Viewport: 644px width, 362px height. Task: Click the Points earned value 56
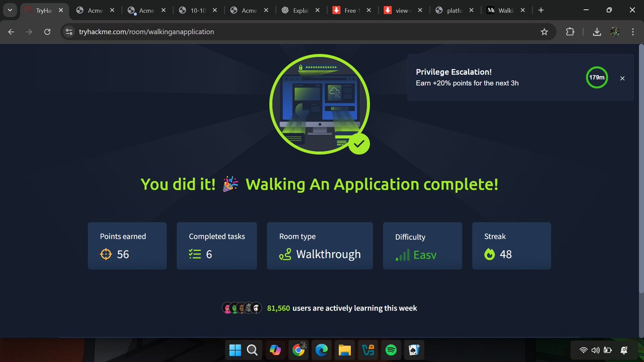point(123,254)
